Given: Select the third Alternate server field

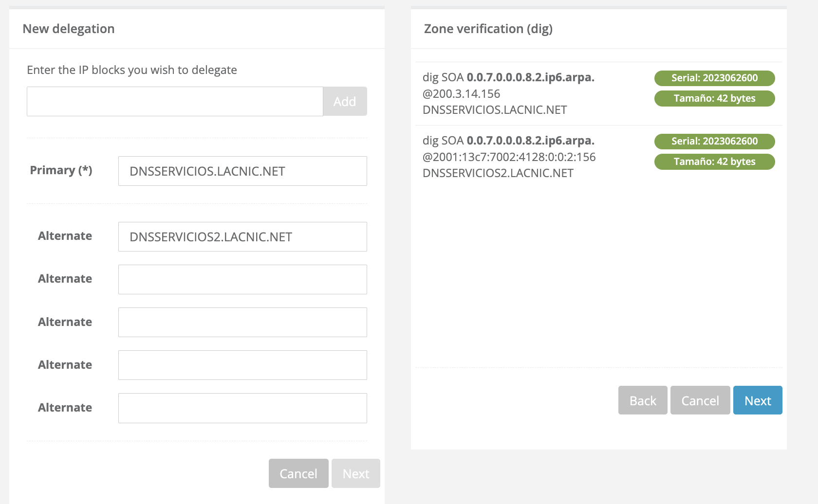Looking at the screenshot, I should (242, 322).
